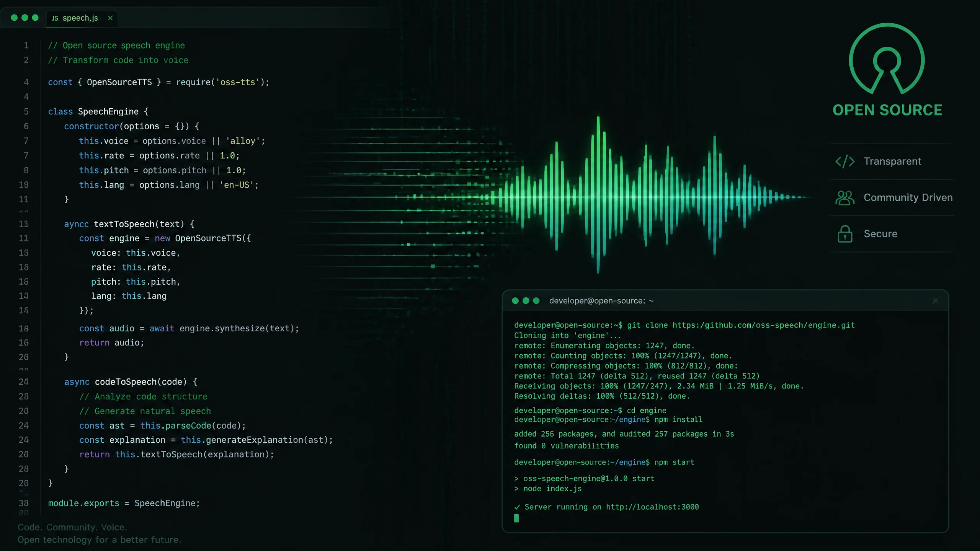Viewport: 980px width, 551px height.
Task: Click the "remote: Enumerating objects: 1247, done." line
Action: (604, 346)
